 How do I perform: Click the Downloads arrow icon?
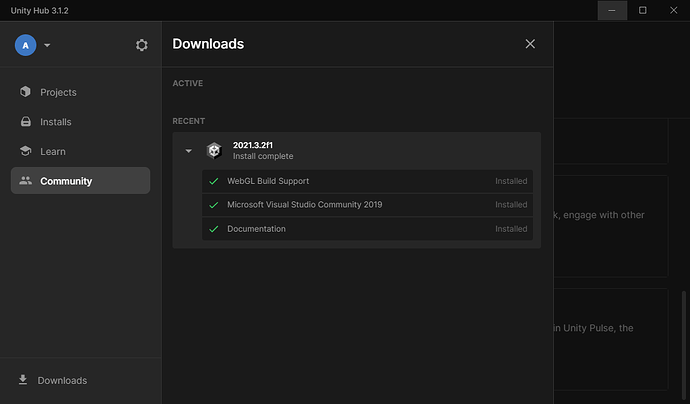[x=23, y=380]
